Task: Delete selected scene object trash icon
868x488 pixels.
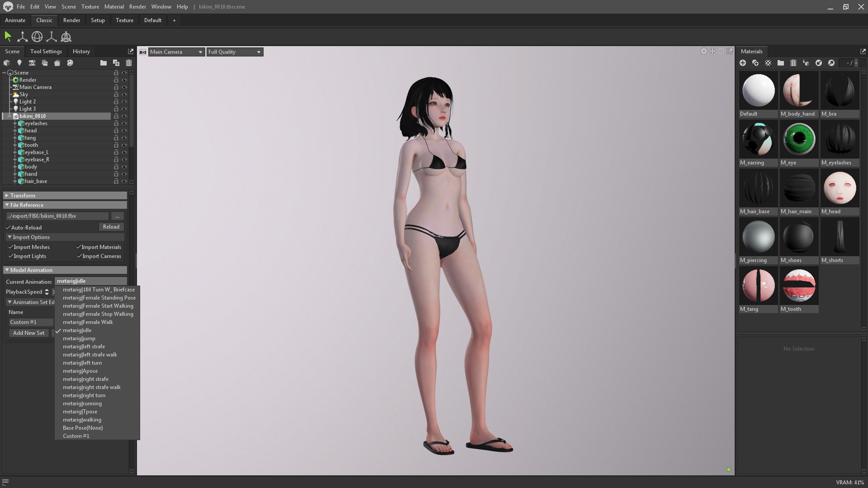Action: tap(129, 63)
